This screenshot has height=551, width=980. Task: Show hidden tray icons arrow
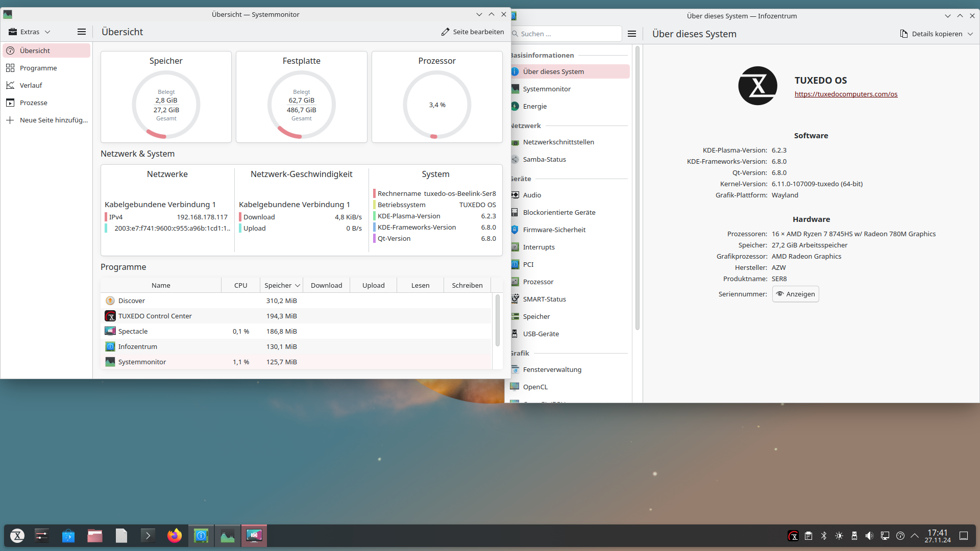[x=915, y=536]
